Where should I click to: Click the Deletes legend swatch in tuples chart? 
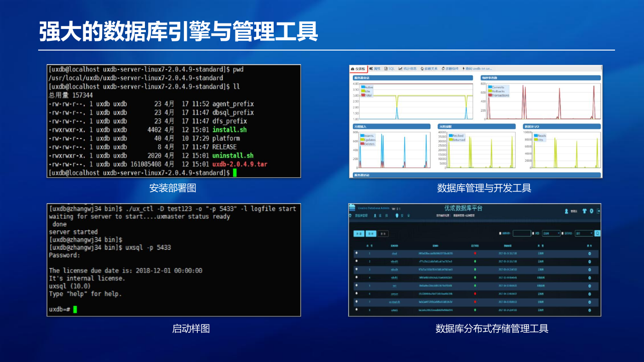pyautogui.click(x=362, y=144)
